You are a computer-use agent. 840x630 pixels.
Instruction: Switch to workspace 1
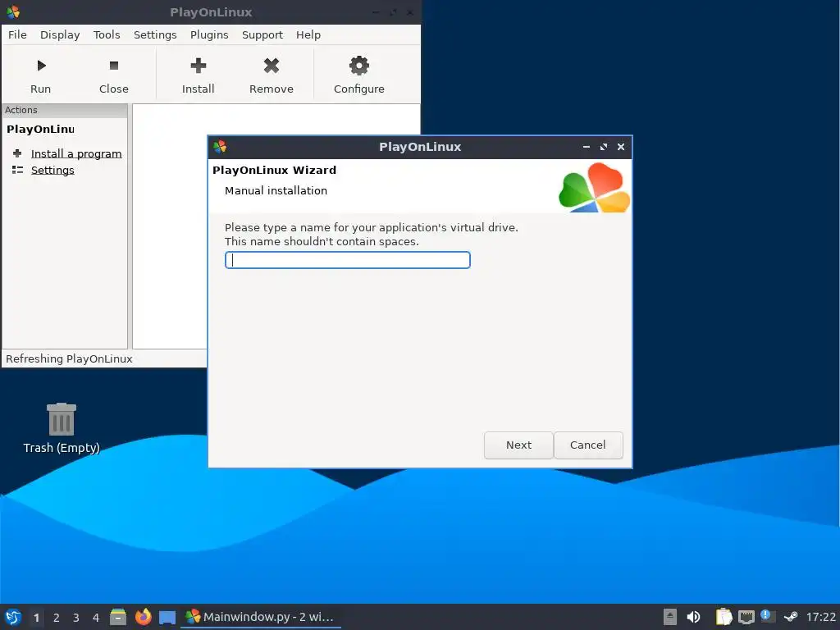tap(36, 618)
